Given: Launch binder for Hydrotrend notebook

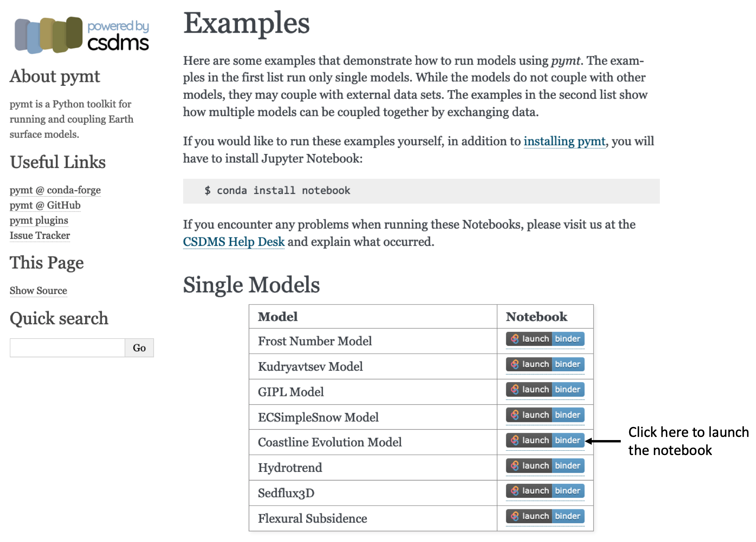Looking at the screenshot, I should point(545,466).
